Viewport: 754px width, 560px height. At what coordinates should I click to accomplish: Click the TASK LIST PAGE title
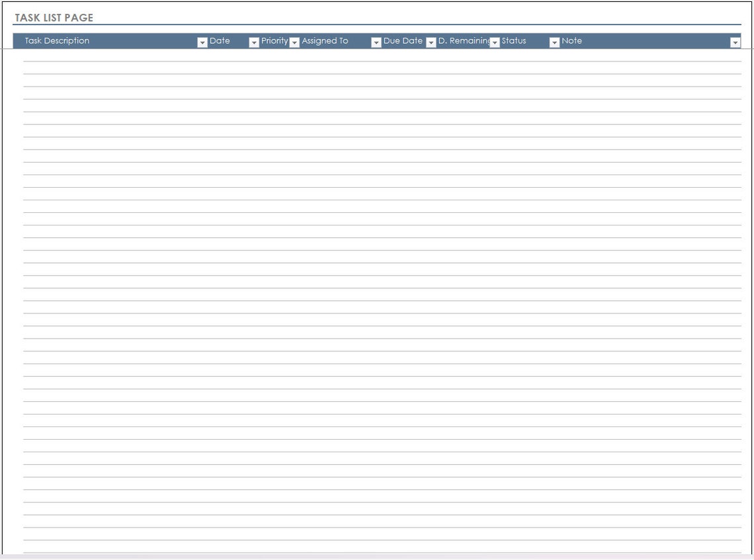(x=53, y=18)
